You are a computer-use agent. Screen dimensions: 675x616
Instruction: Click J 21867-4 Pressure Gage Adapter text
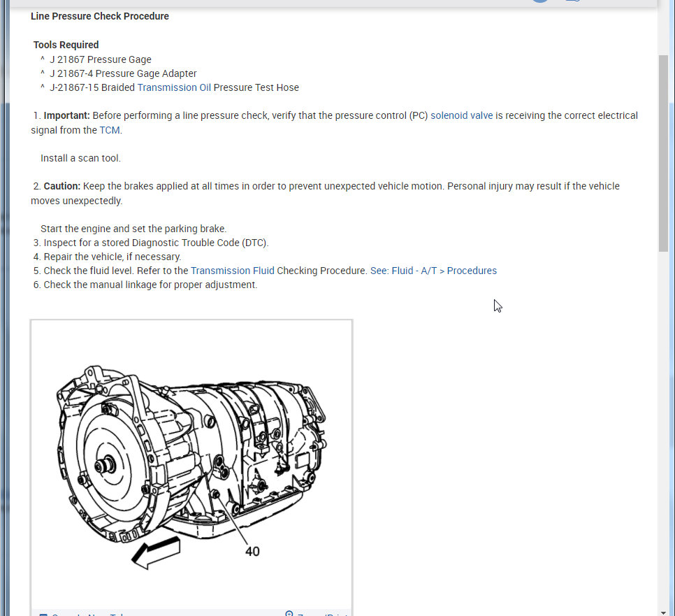(123, 73)
